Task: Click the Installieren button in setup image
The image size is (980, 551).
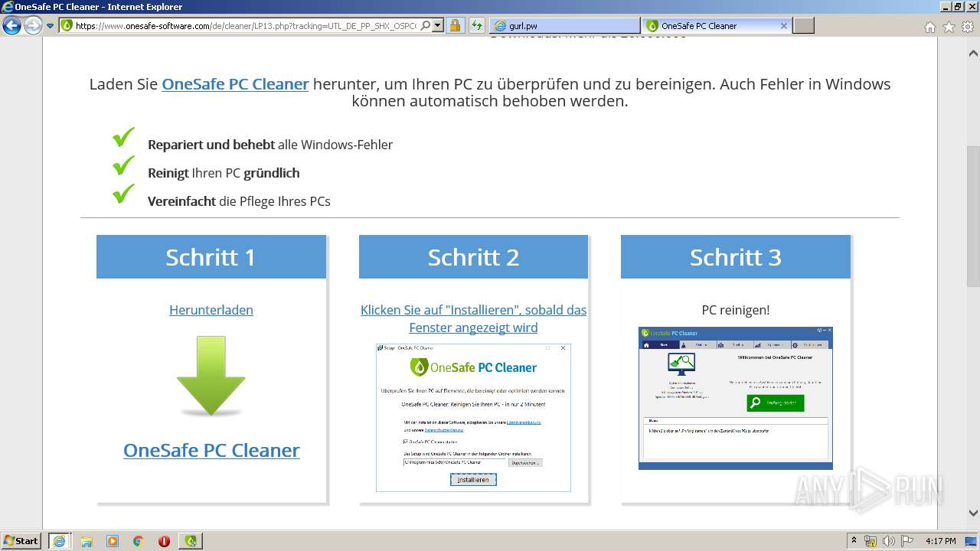Action: [473, 480]
